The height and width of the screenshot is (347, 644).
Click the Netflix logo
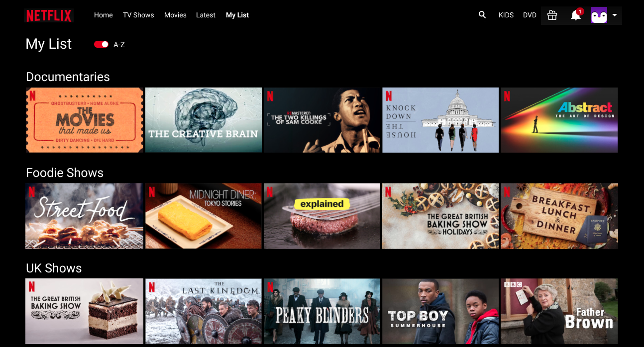pos(49,15)
